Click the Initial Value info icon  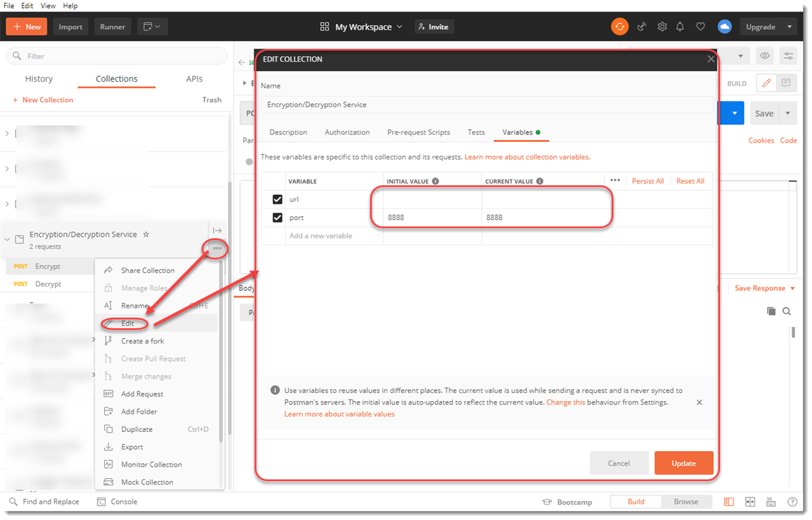click(435, 181)
